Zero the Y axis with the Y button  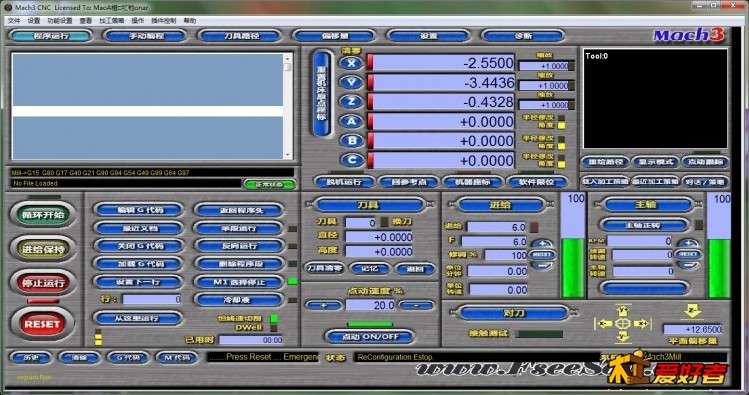(352, 82)
